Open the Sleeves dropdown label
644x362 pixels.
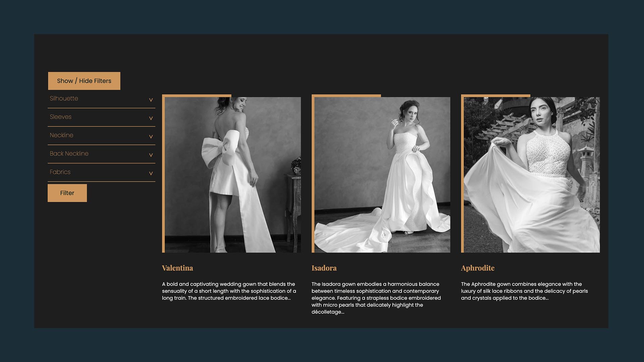60,117
